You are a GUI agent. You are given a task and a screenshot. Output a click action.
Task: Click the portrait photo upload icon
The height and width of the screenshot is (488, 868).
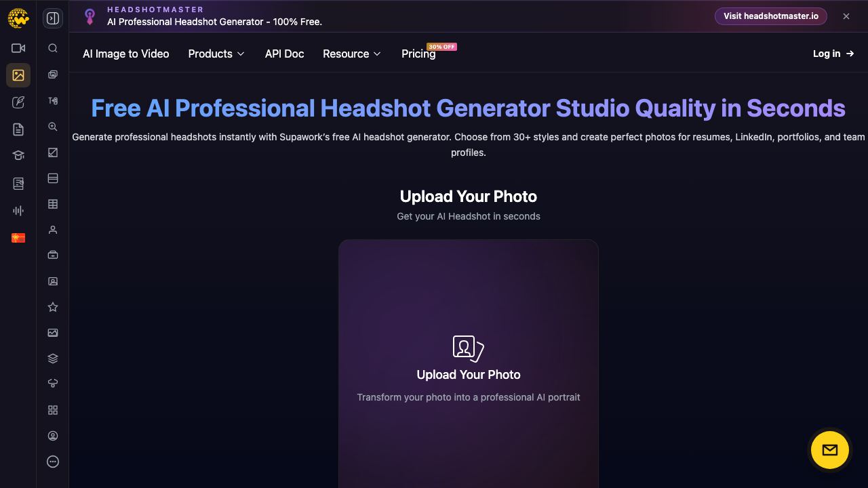point(469,348)
